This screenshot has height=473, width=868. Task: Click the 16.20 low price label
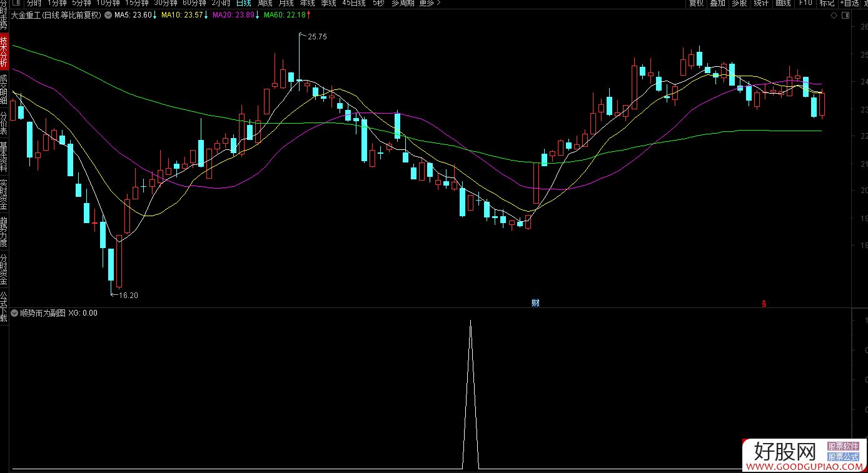point(128,296)
